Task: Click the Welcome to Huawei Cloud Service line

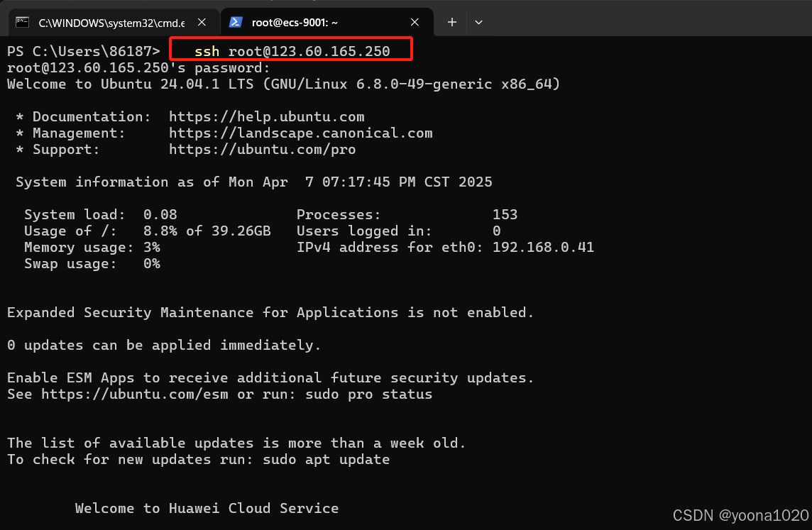Action: tap(207, 508)
